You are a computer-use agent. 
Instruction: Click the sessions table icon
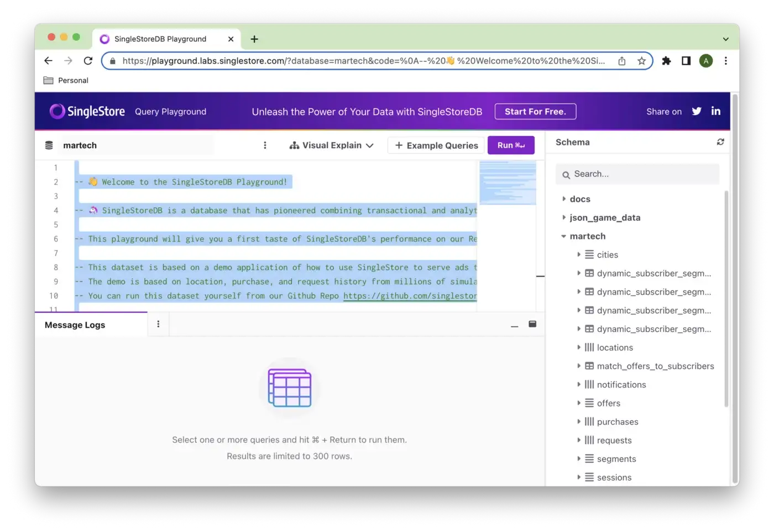pyautogui.click(x=589, y=477)
